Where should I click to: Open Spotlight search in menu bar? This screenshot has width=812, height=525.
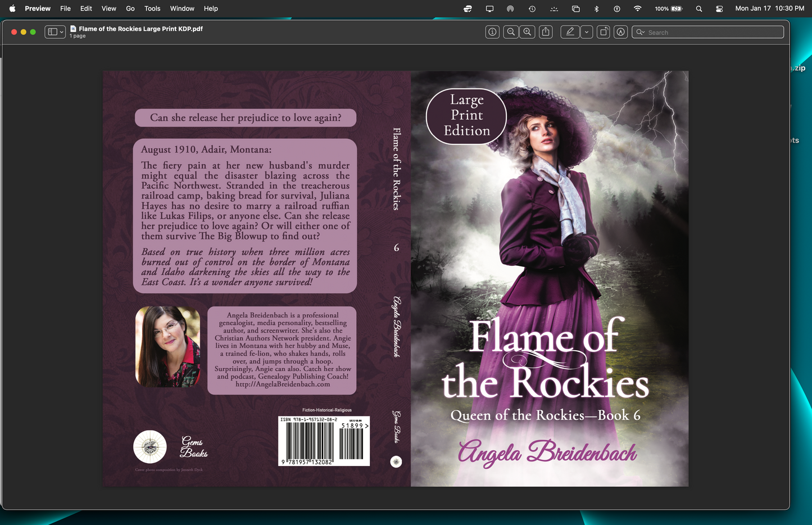(x=699, y=8)
